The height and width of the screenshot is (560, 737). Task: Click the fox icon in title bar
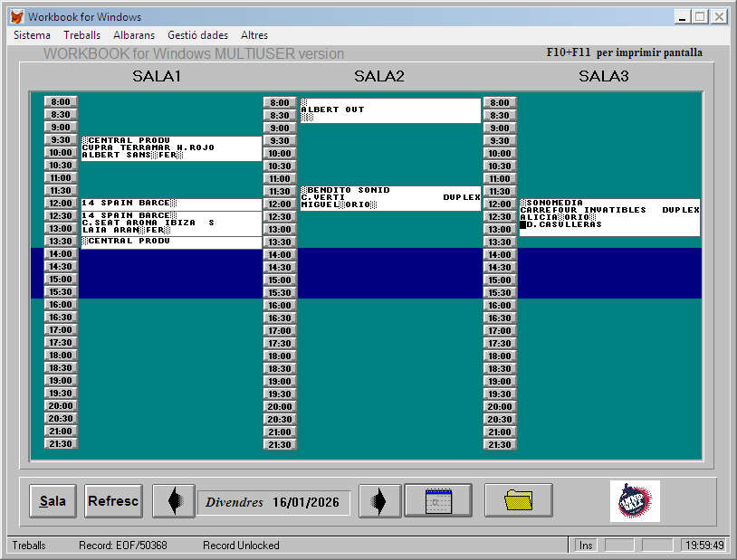pyautogui.click(x=16, y=17)
